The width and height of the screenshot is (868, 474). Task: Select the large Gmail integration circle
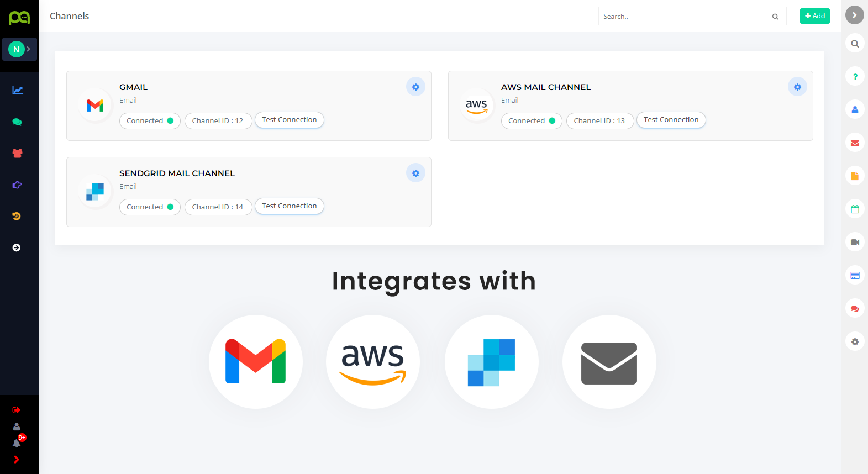(256, 362)
